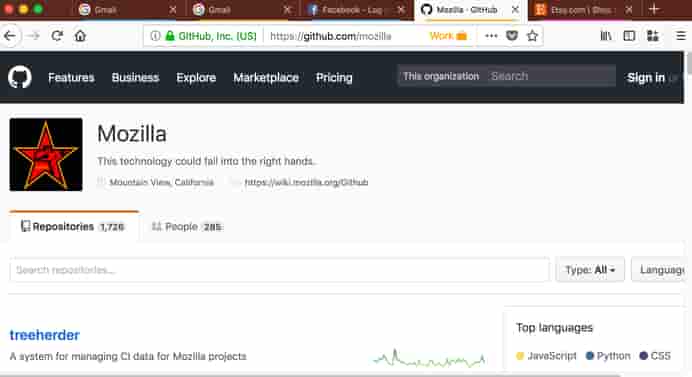Bookmark this page with star icon
Screen dimensions: 692x377
pyautogui.click(x=532, y=36)
